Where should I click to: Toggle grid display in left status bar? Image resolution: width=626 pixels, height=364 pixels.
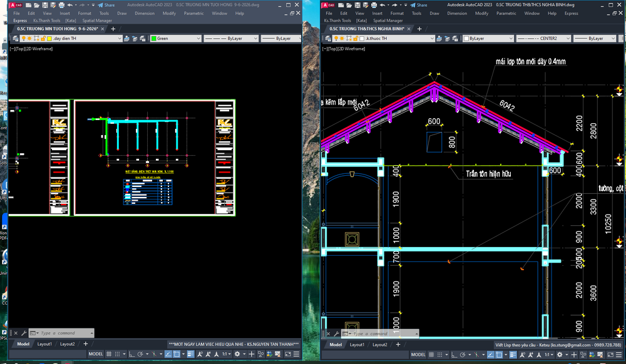tap(108, 354)
